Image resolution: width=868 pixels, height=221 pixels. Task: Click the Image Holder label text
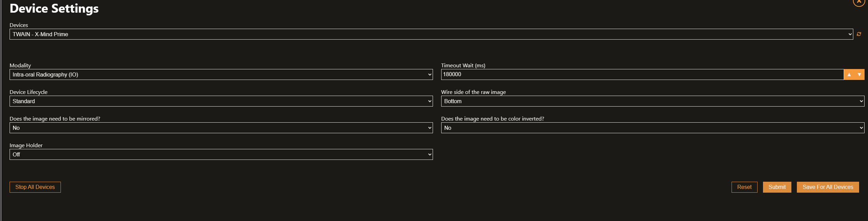click(26, 146)
